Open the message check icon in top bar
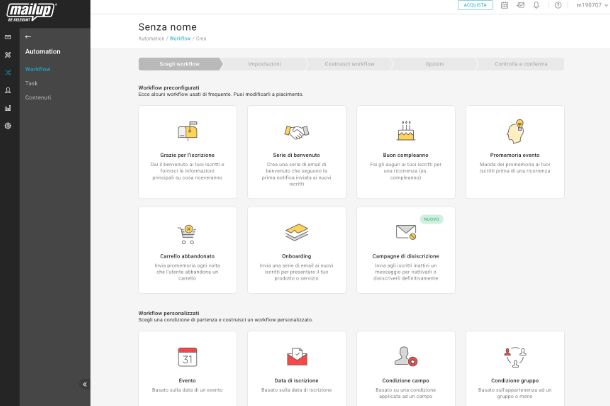The height and width of the screenshot is (406, 610). click(x=521, y=5)
